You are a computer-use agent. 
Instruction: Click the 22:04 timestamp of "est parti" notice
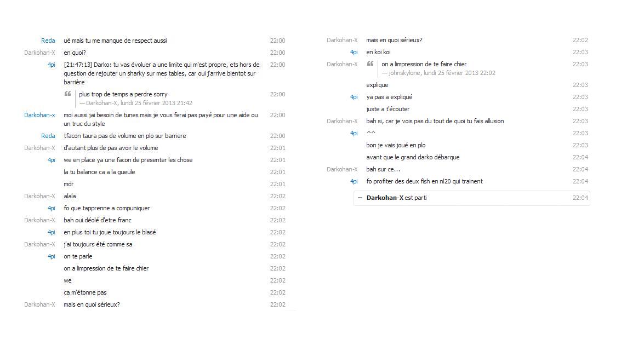580,198
